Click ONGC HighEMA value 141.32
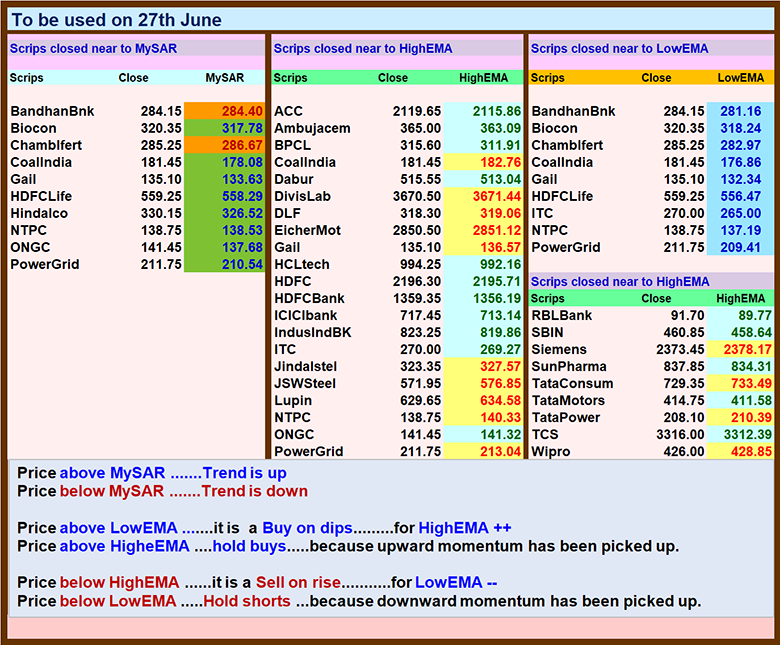The height and width of the screenshot is (645, 780). pos(500,434)
